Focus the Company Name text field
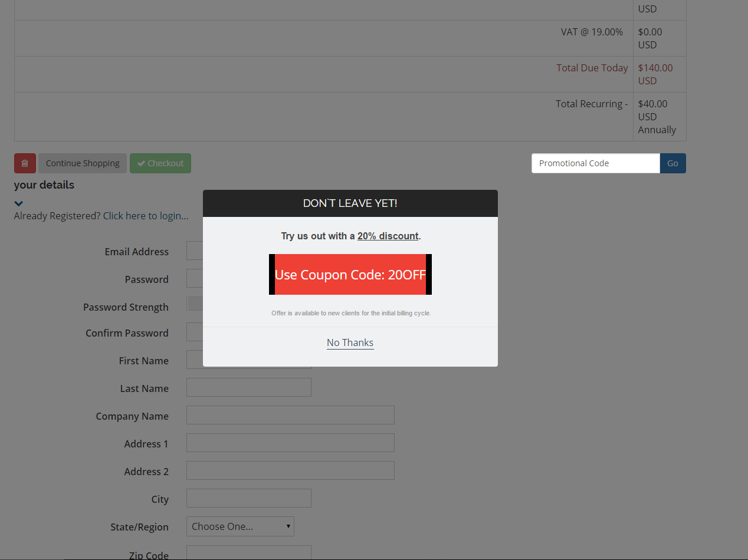This screenshot has width=748, height=560. tap(290, 415)
